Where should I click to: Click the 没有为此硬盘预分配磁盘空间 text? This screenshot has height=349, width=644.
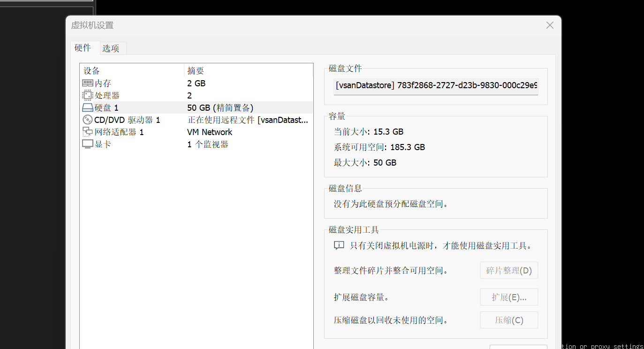click(x=391, y=204)
